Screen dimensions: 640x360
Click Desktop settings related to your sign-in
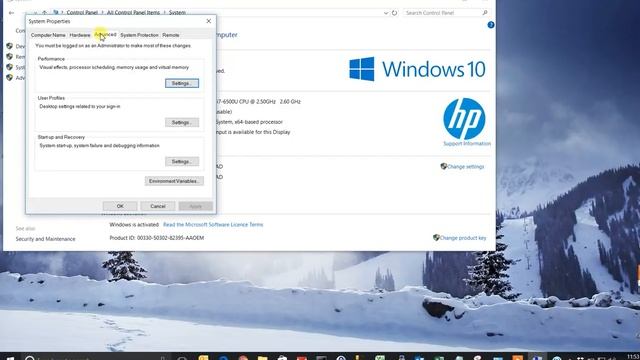80,107
